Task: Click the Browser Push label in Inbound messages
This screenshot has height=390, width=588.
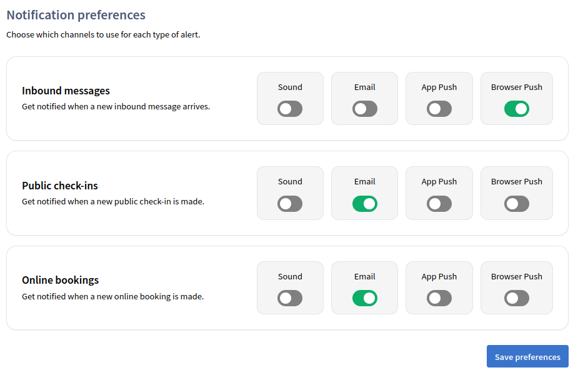Action: (x=516, y=87)
